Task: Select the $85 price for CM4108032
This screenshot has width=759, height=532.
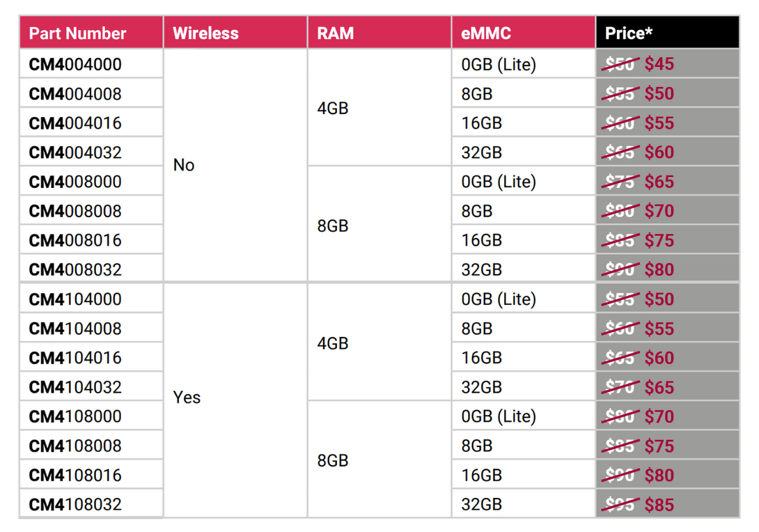Action: pos(659,504)
